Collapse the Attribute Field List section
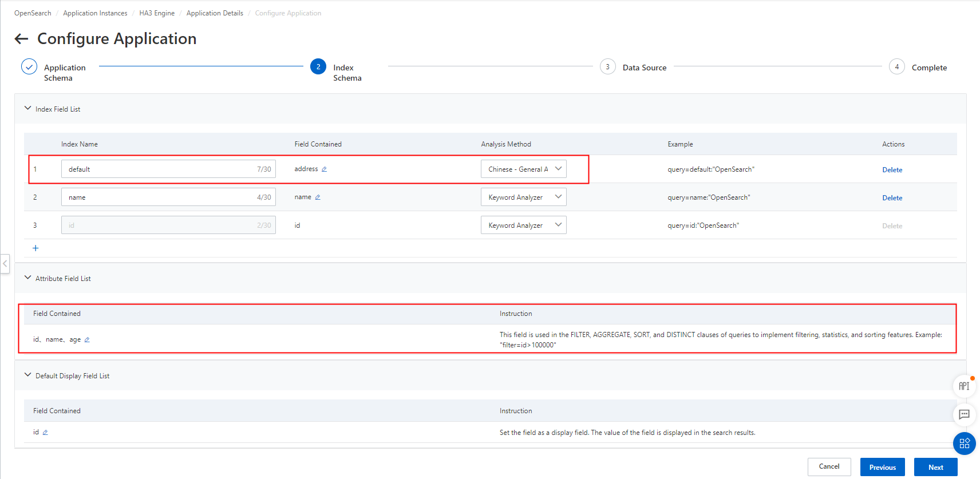This screenshot has width=980, height=479. (27, 278)
